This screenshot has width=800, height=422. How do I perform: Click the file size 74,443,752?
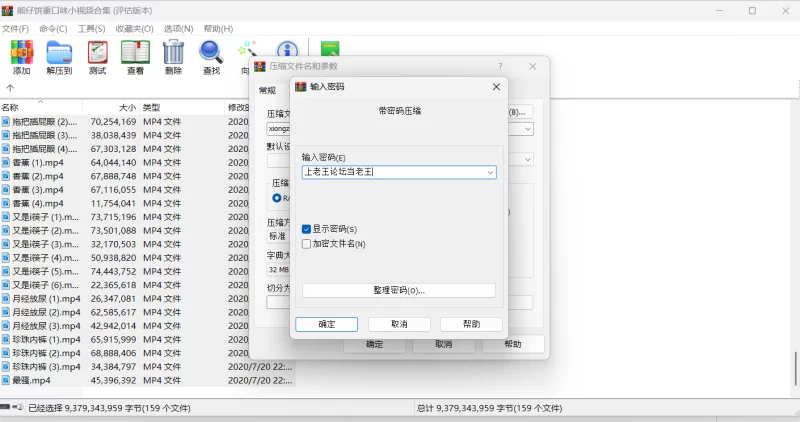pyautogui.click(x=113, y=271)
